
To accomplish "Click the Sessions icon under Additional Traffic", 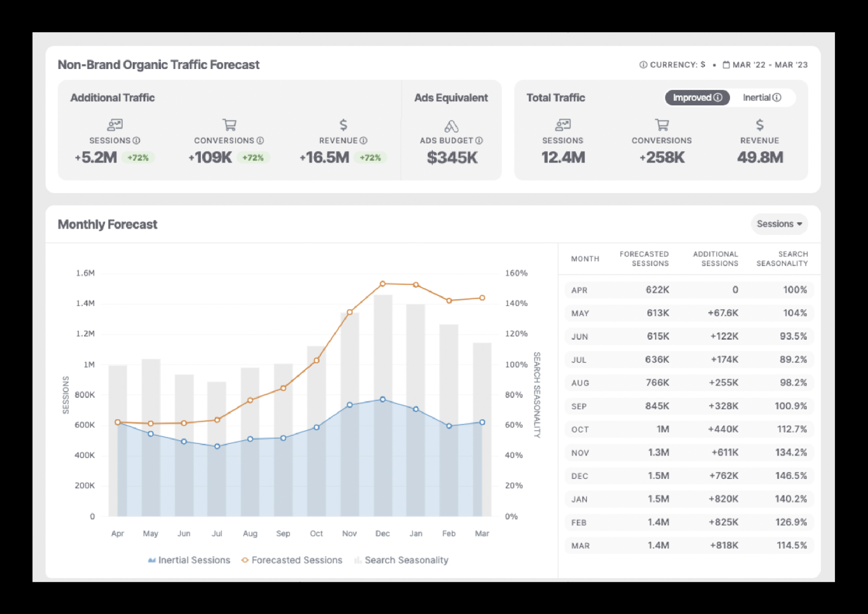I will (x=115, y=125).
